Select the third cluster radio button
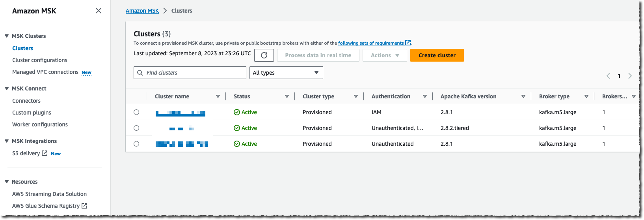The image size is (644, 220). pyautogui.click(x=136, y=144)
